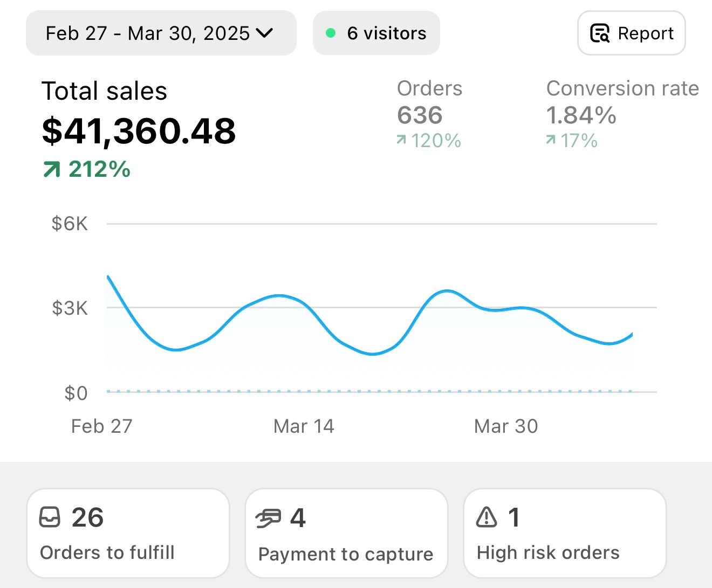Screen dimensions: 712x588
Task: Open the High risk orders card
Action: pos(565,533)
